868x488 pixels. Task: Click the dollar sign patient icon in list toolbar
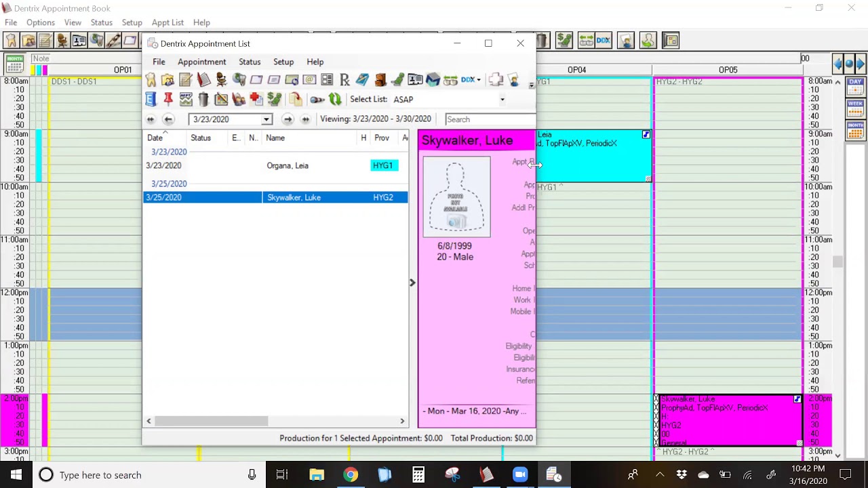pyautogui.click(x=274, y=100)
